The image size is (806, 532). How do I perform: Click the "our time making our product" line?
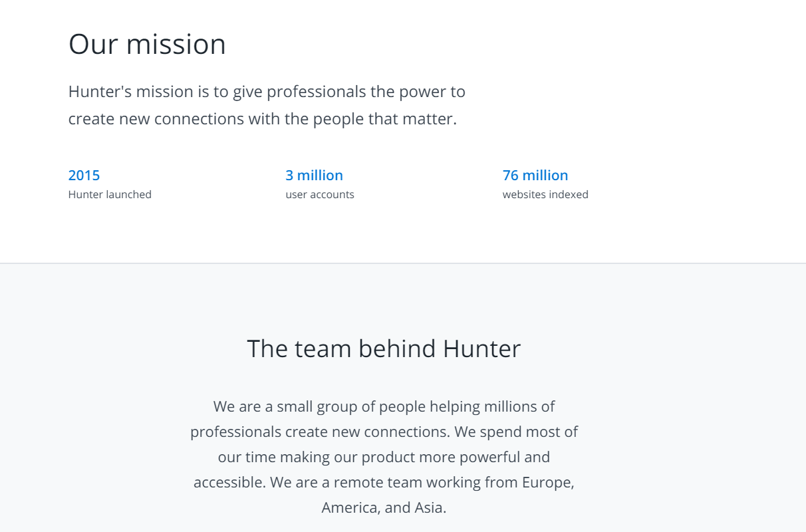[384, 457]
